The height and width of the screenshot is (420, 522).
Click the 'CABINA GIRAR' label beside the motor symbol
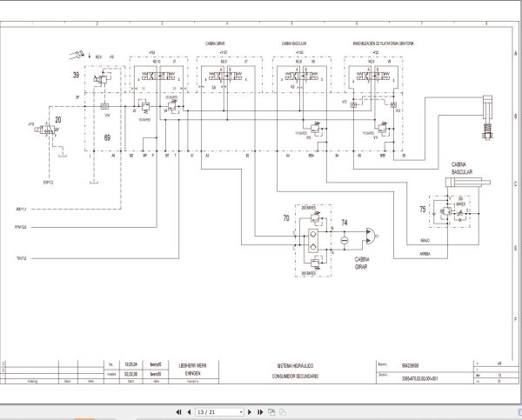(x=362, y=263)
